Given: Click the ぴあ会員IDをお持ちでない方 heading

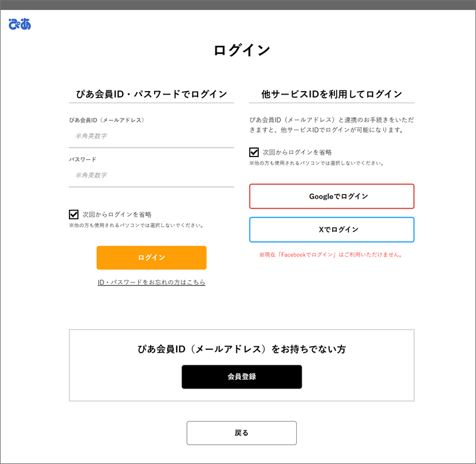Looking at the screenshot, I should [242, 349].
